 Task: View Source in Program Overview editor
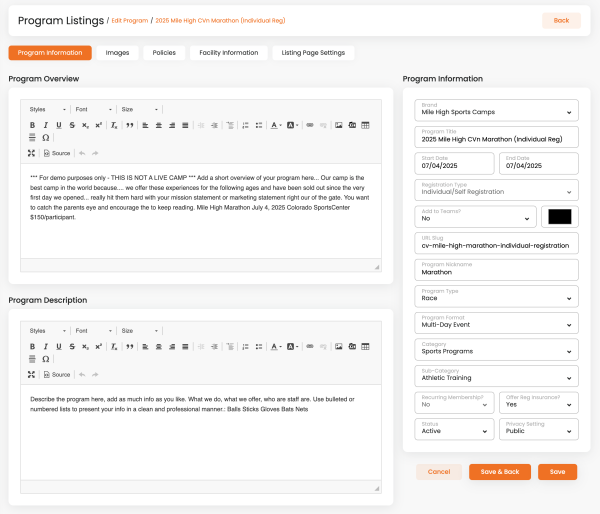pyautogui.click(x=57, y=153)
